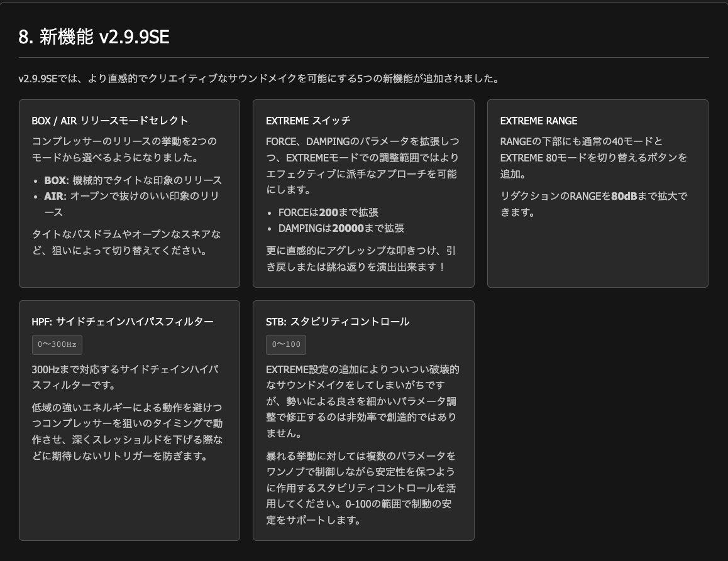Click the STB: スタビリティコントロール heading
The image size is (728, 561).
pyautogui.click(x=337, y=321)
